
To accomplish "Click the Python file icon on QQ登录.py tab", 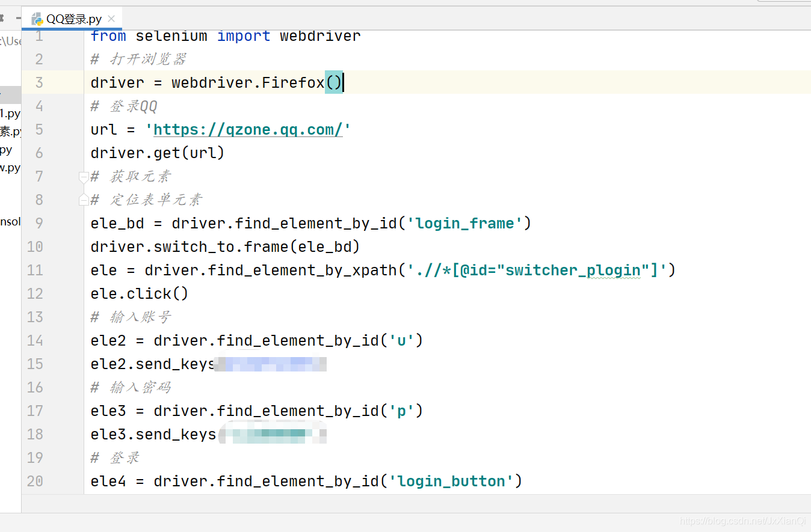I will pyautogui.click(x=37, y=19).
